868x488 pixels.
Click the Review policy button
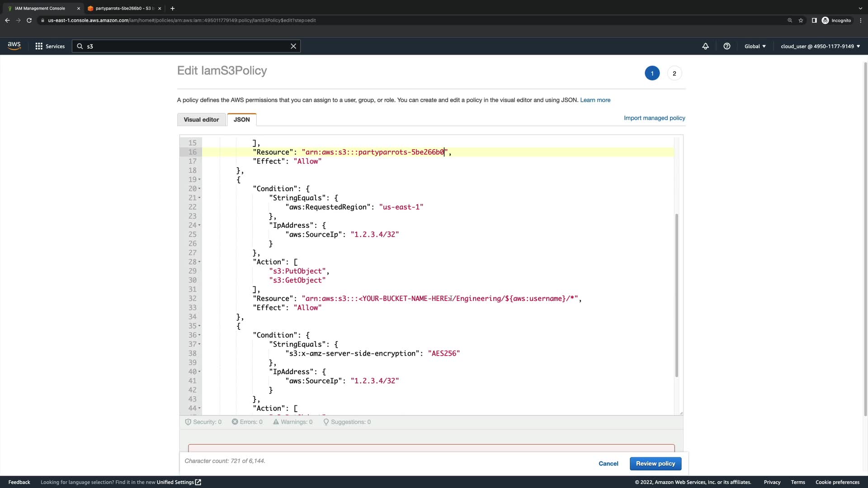(655, 464)
